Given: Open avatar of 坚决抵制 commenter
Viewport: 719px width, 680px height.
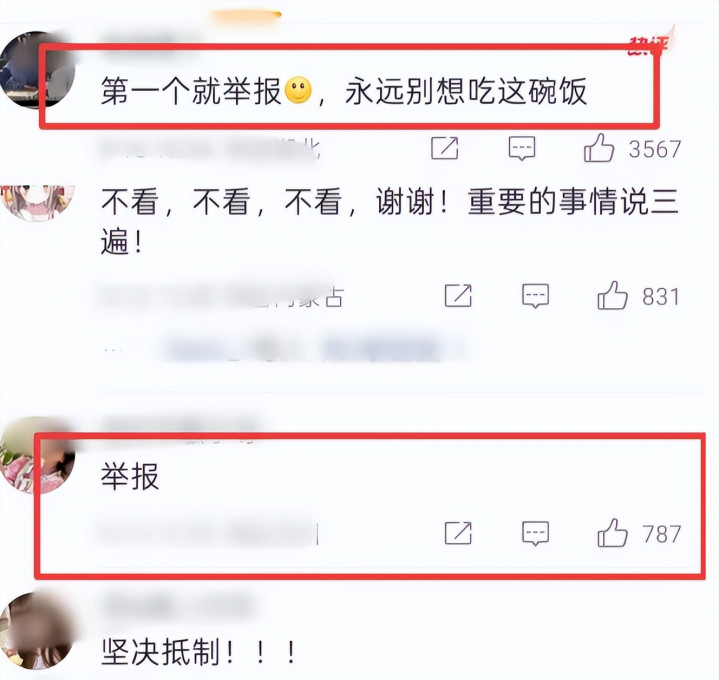Looking at the screenshot, I should tap(37, 631).
